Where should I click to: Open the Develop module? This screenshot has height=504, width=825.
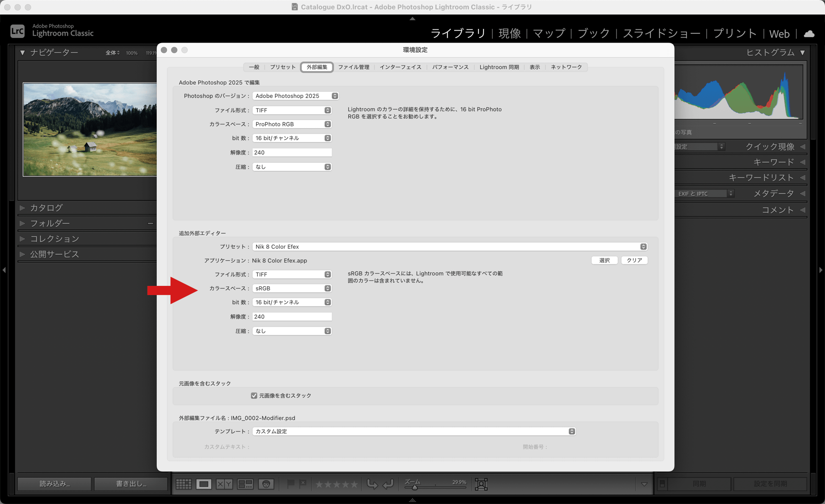point(510,33)
